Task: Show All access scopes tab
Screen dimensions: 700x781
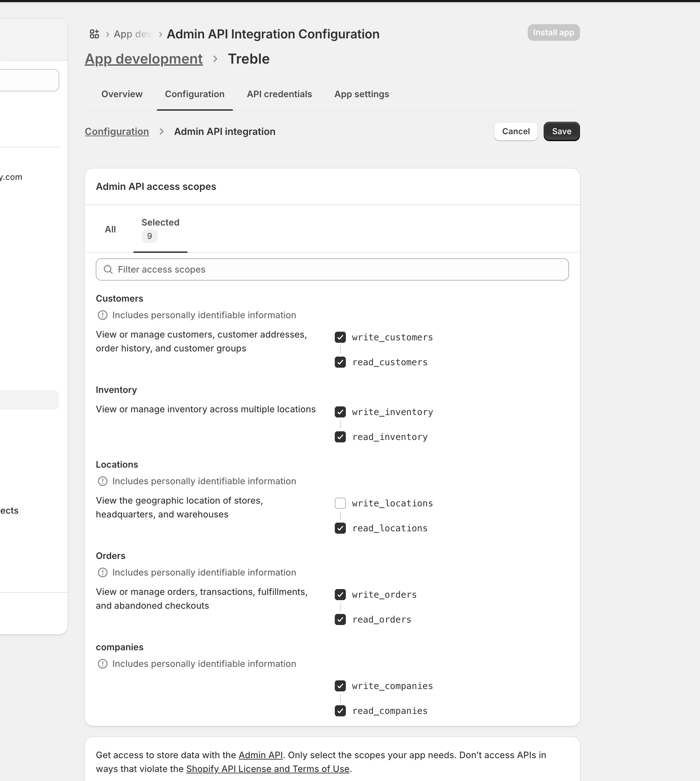Action: pyautogui.click(x=110, y=229)
